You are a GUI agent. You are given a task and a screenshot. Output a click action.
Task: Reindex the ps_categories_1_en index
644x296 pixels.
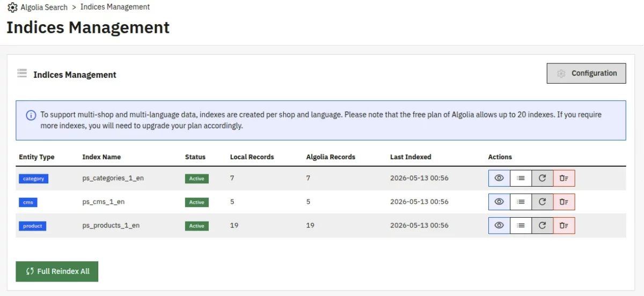[x=542, y=178]
